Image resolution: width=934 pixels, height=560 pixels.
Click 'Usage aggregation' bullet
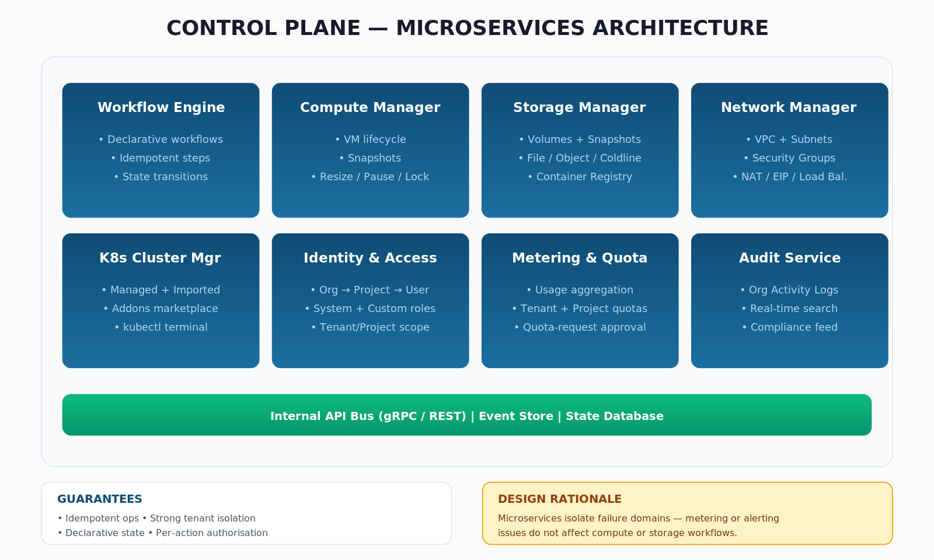(580, 290)
